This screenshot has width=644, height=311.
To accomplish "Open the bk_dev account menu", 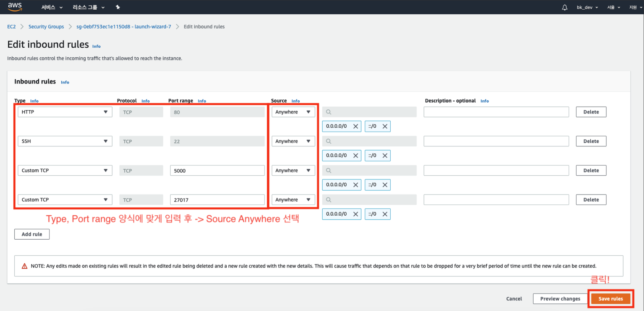I will [587, 7].
